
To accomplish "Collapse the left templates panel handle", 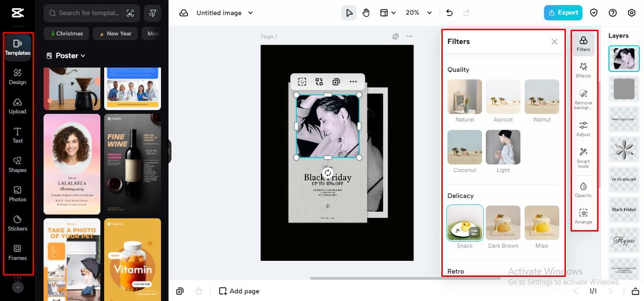I will point(170,151).
